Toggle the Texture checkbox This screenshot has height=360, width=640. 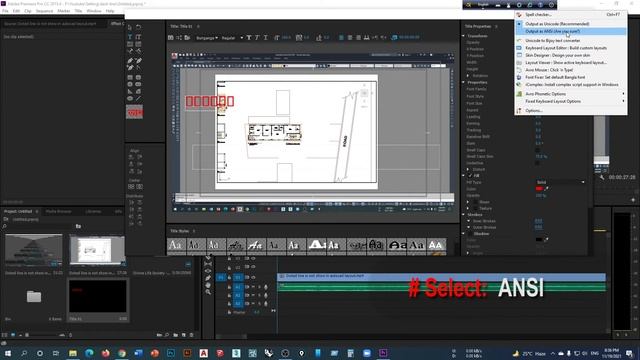[475, 209]
